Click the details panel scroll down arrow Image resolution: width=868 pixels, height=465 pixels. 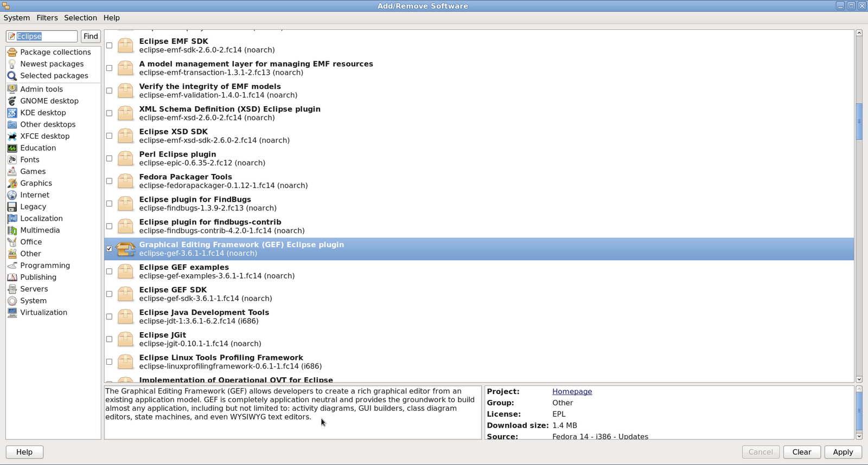859,436
